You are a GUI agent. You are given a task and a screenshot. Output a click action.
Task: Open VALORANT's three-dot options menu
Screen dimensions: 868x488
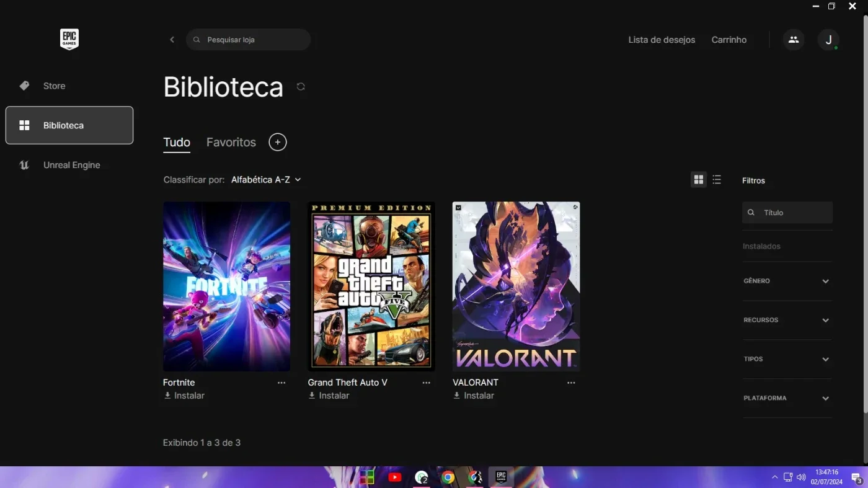click(x=571, y=383)
